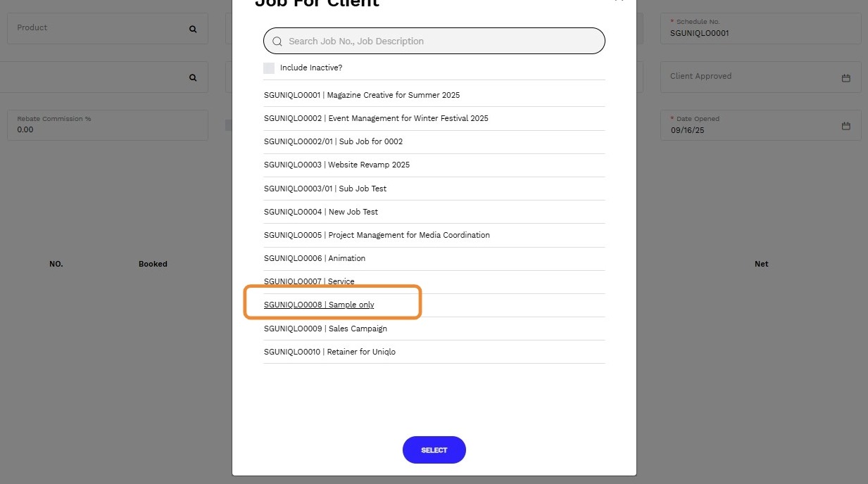Select Project Management for Media Coordination job
The image size is (868, 484).
point(377,235)
